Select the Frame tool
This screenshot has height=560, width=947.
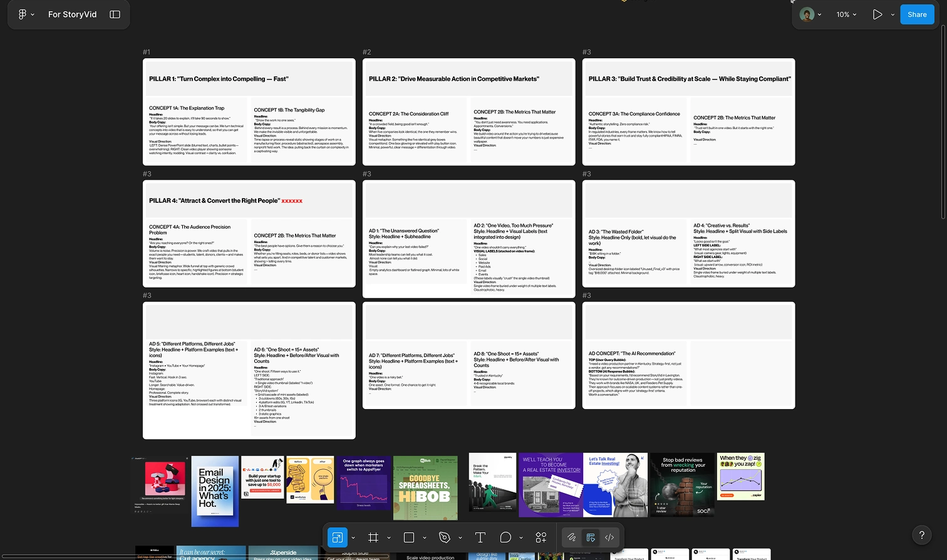coord(373,537)
